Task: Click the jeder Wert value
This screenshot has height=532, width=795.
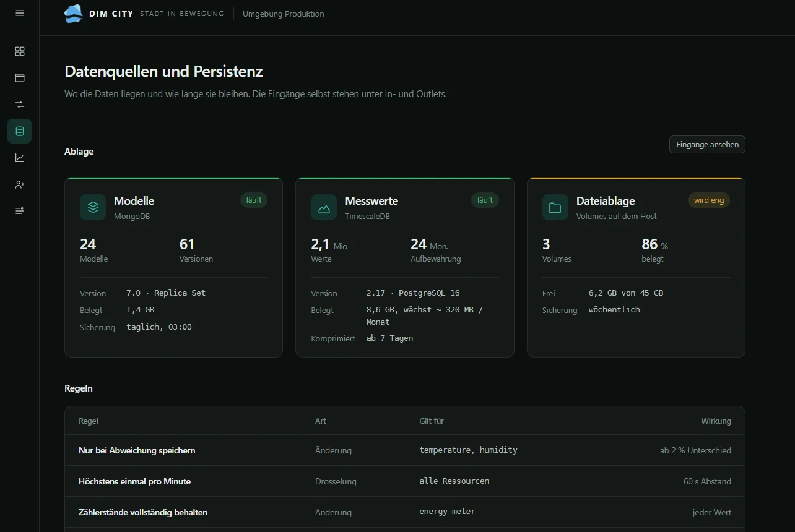Action: pos(712,512)
